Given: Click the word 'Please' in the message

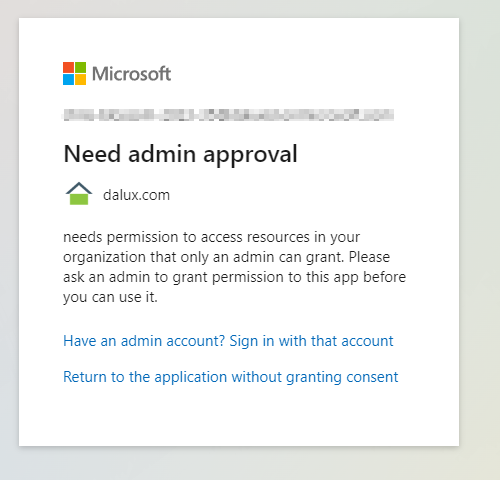Looking at the screenshot, I should coord(369,257).
